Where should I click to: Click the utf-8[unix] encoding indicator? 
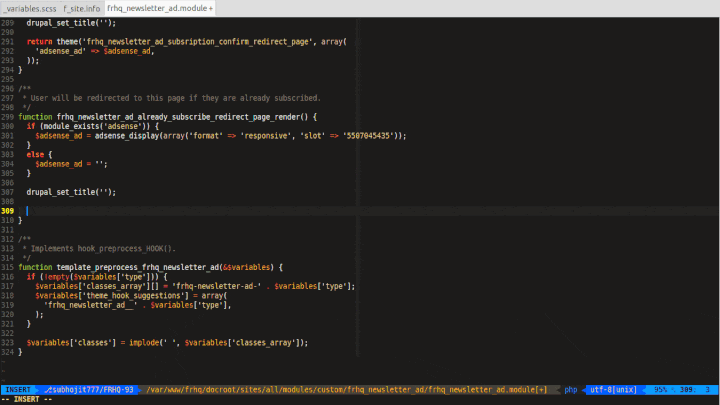click(x=613, y=389)
